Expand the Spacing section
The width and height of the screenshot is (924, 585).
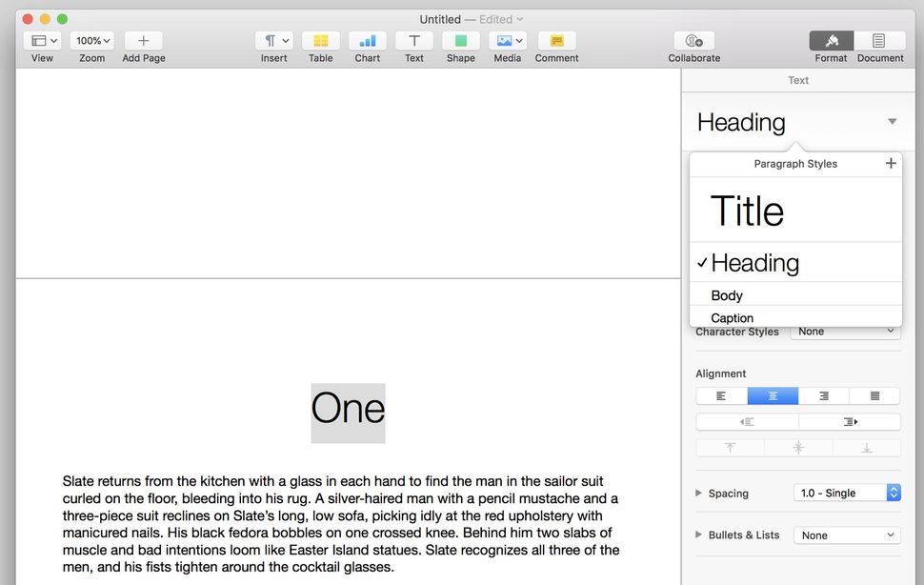pyautogui.click(x=698, y=493)
